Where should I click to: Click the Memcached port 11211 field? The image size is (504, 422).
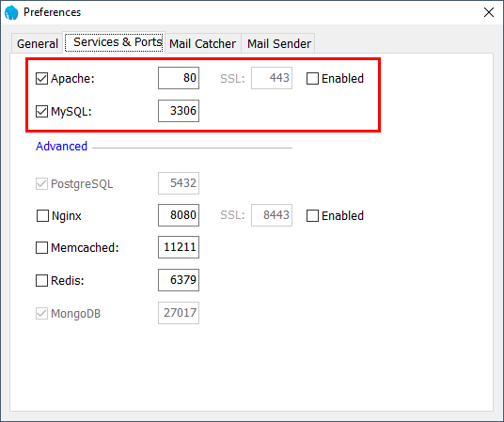point(179,247)
